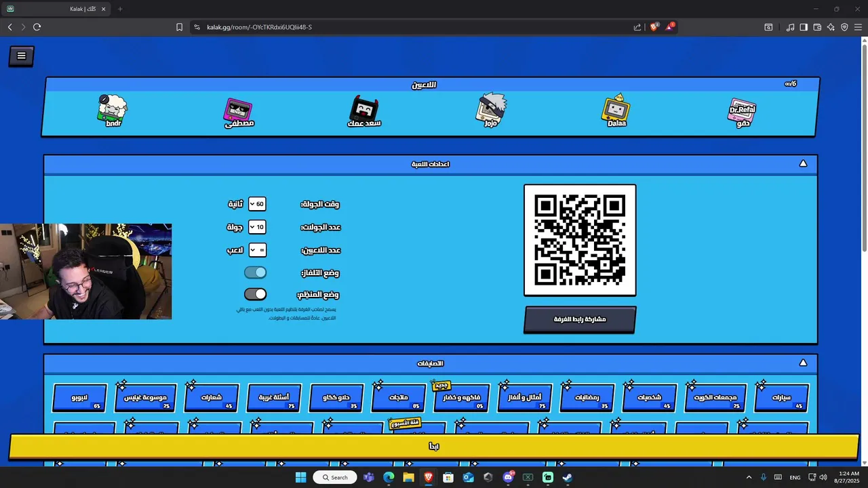Click the bndr player avatar
The height and width of the screenshot is (488, 868).
tap(113, 110)
